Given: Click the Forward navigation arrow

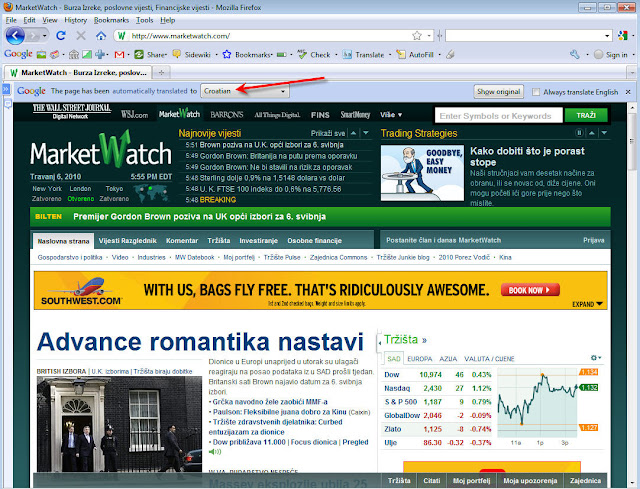Looking at the screenshot, I should (x=33, y=36).
